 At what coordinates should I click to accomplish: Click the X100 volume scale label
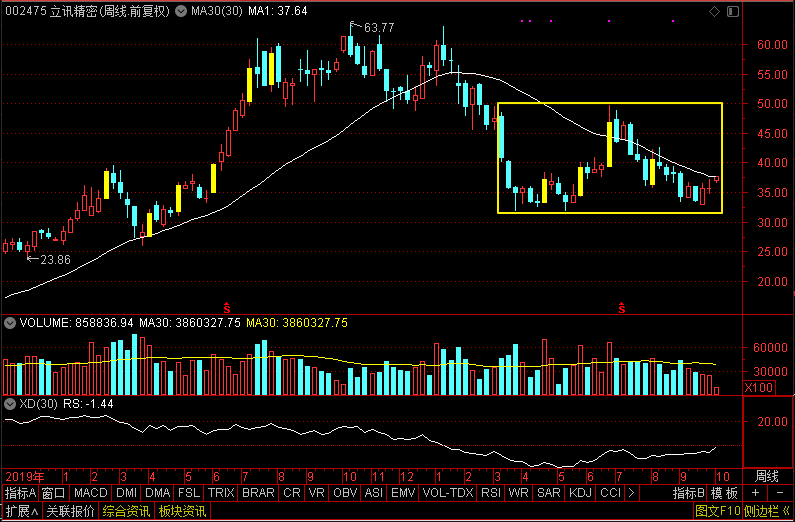[759, 388]
